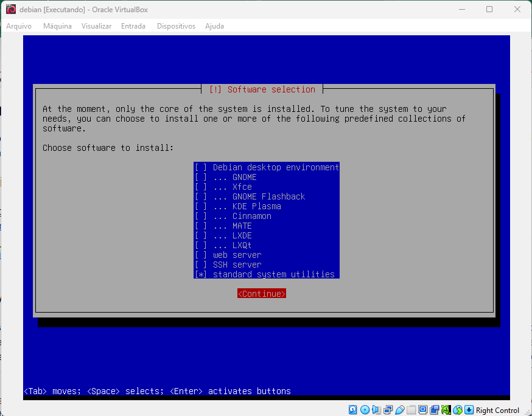The width and height of the screenshot is (532, 416).
Task: Open the optical drive status icon
Action: [x=365, y=410]
